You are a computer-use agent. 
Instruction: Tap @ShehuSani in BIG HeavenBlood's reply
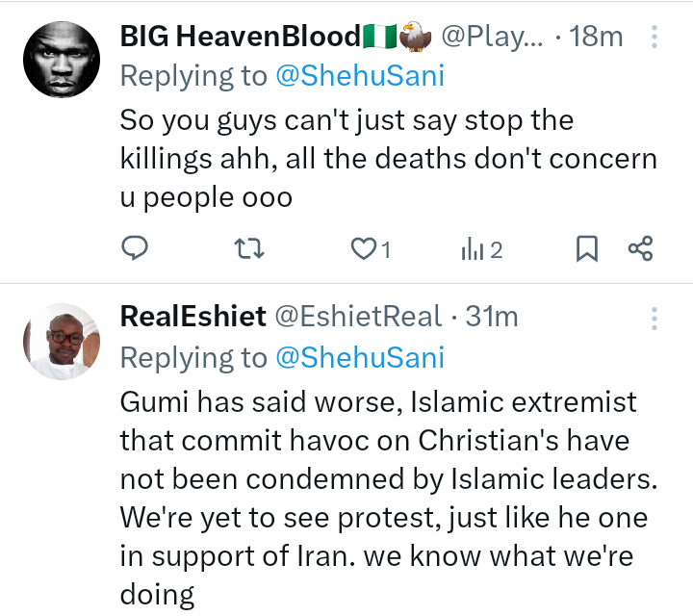coord(360,78)
